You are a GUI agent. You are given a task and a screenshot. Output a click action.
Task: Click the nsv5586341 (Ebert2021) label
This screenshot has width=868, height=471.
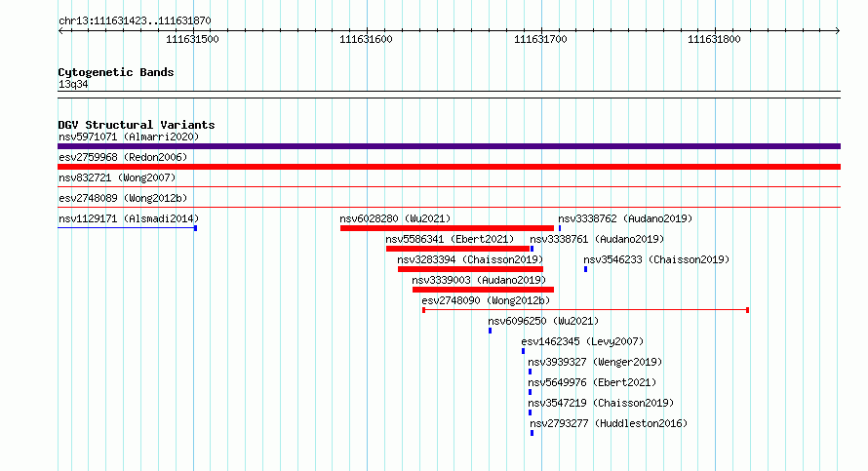(x=450, y=239)
